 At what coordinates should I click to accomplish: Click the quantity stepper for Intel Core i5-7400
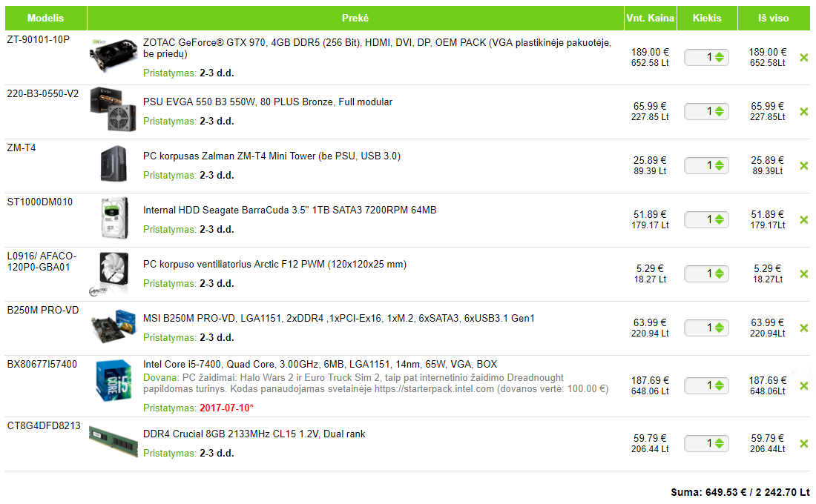pos(720,385)
